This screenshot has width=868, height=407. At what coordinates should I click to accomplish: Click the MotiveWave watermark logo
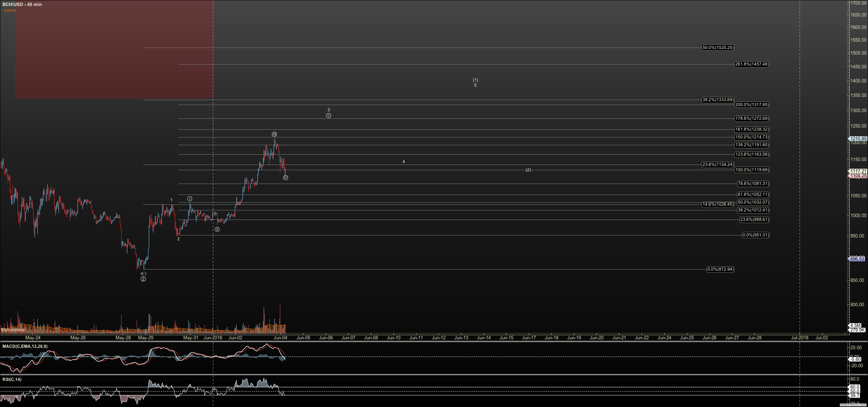[x=13, y=330]
